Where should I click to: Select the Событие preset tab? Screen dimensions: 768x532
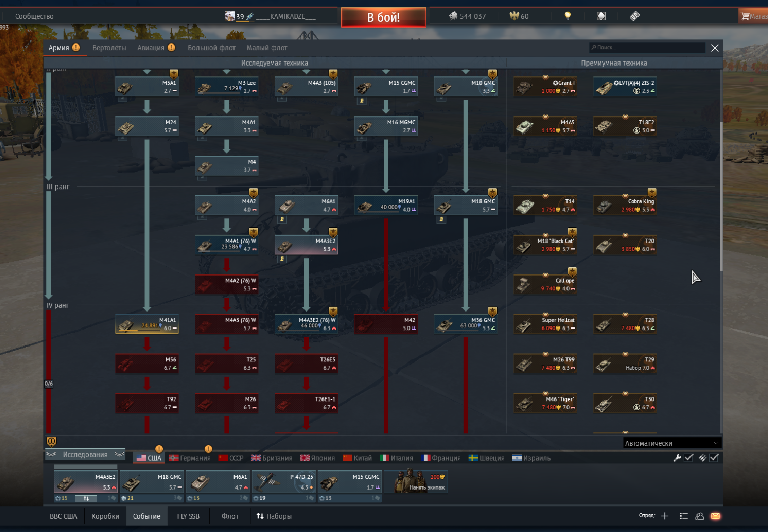pos(146,516)
